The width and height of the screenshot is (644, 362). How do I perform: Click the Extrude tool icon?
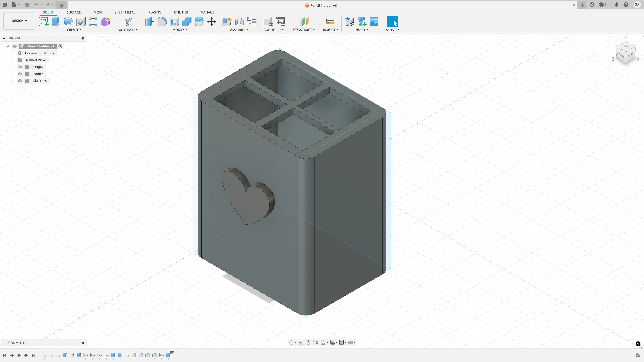pyautogui.click(x=56, y=22)
